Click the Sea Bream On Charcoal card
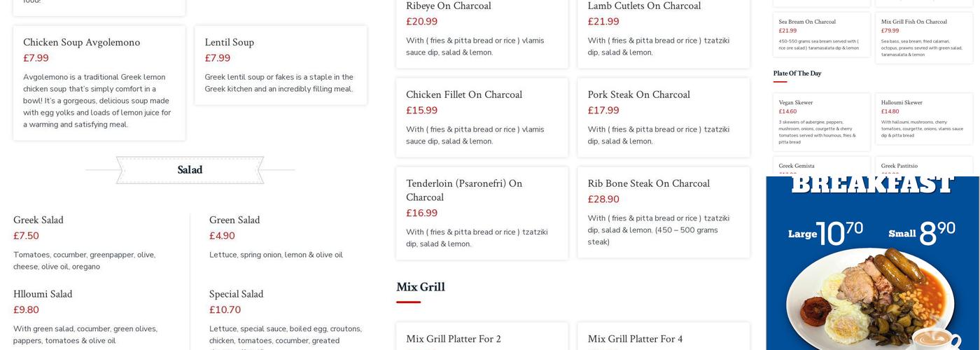 coord(821,34)
